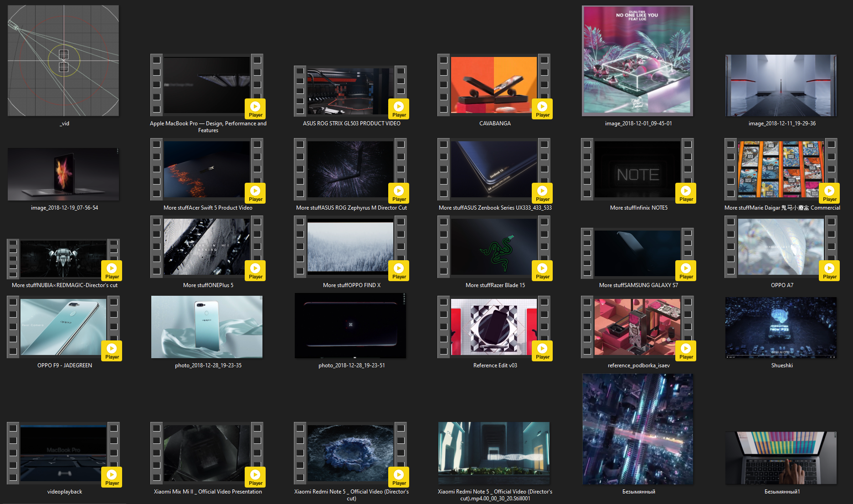Select image_2018-12-11_19-29-36 thumbnail
This screenshot has width=853, height=504.
[x=781, y=85]
